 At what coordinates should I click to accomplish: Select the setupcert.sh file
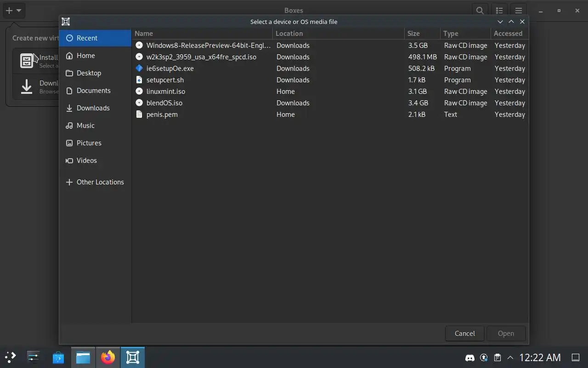pyautogui.click(x=330, y=80)
